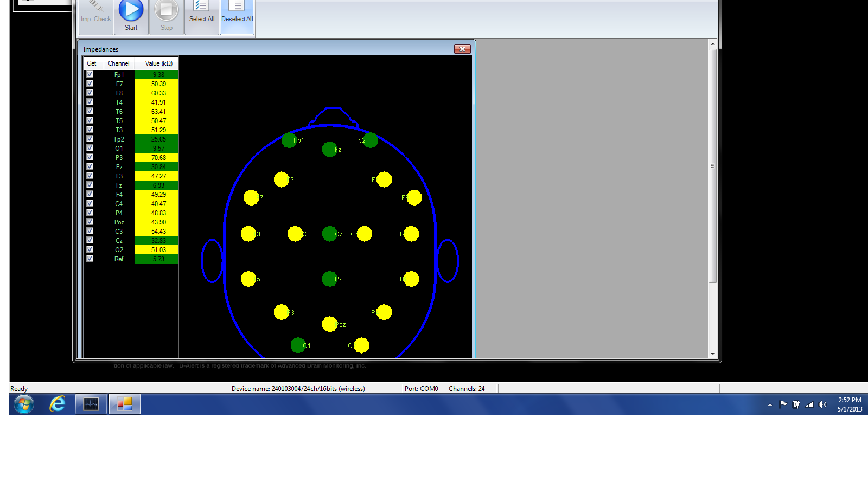The image size is (868, 488).
Task: Disable the Ref channel checkbox
Action: 90,259
